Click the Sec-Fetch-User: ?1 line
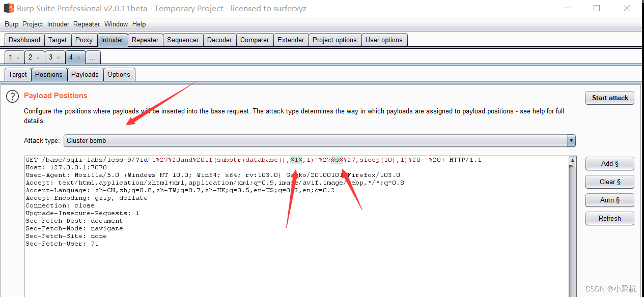Image resolution: width=644 pixels, height=297 pixels. 62,244
